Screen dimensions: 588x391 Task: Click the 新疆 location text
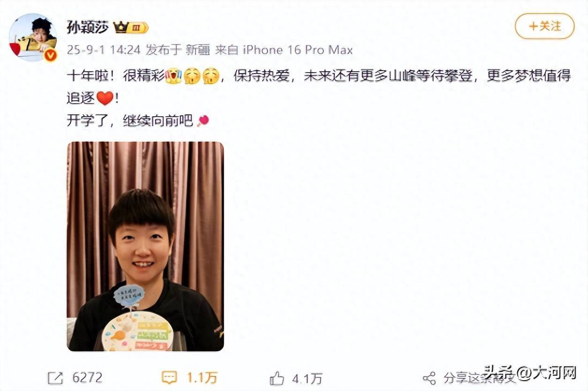click(x=198, y=50)
